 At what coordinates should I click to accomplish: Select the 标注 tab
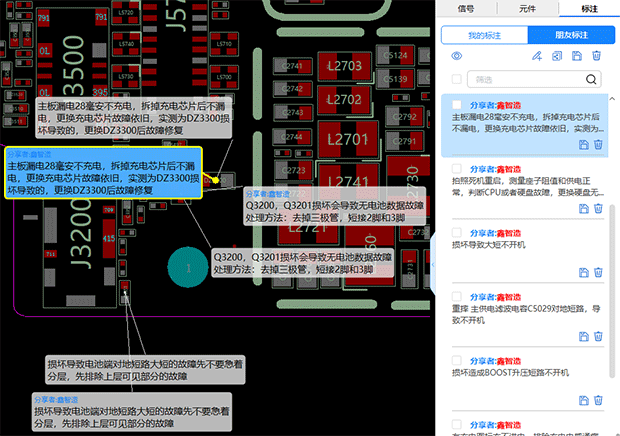point(589,8)
